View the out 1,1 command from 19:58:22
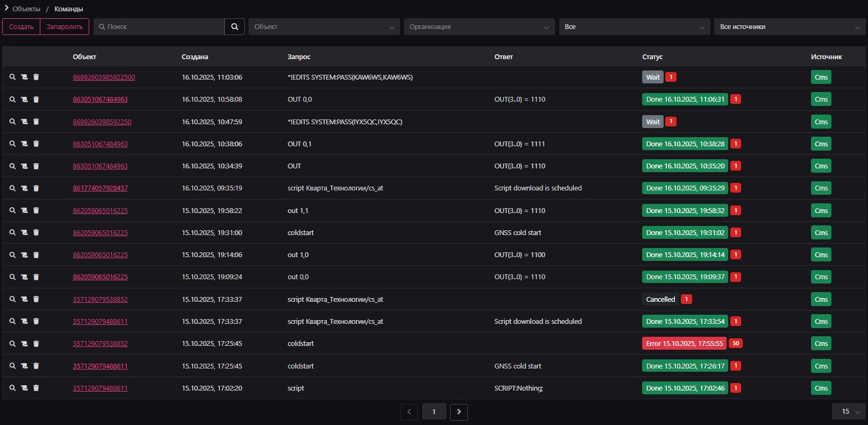The width and height of the screenshot is (868, 425). (x=12, y=210)
